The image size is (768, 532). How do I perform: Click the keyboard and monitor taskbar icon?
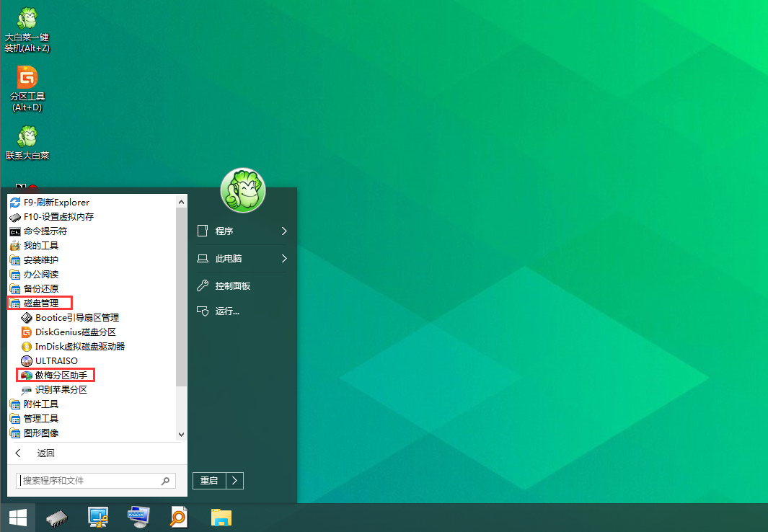pyautogui.click(x=138, y=518)
